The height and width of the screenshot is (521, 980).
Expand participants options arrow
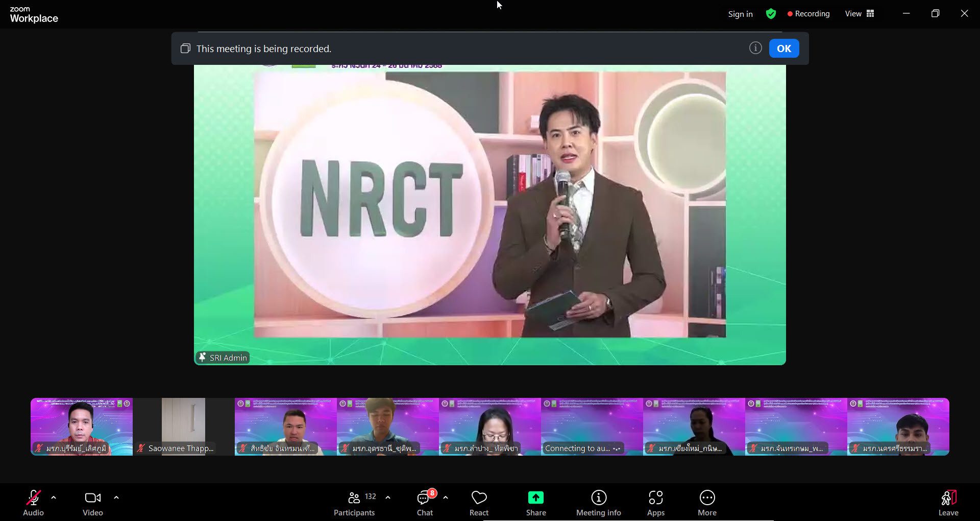[388, 497]
